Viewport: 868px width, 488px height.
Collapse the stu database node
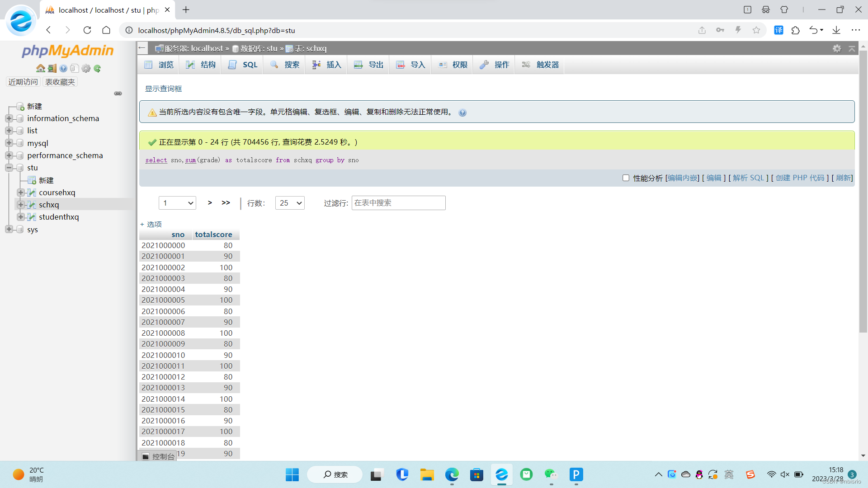click(x=9, y=167)
